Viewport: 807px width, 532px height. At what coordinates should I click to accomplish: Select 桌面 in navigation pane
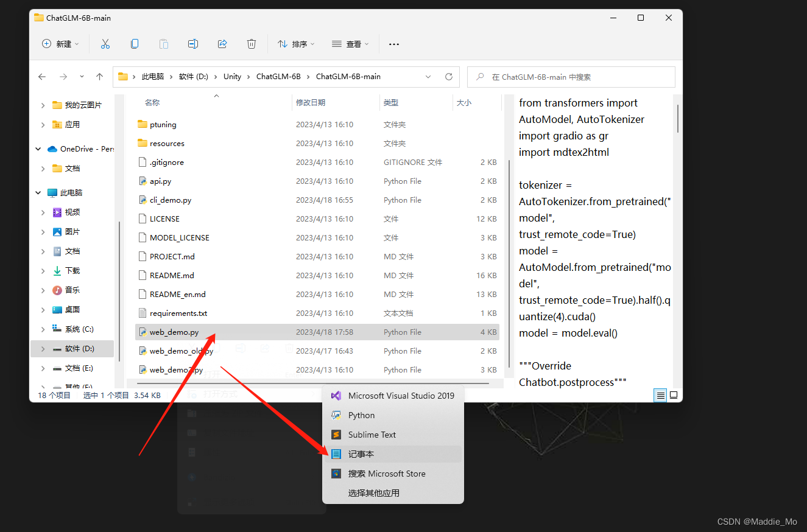(72, 310)
